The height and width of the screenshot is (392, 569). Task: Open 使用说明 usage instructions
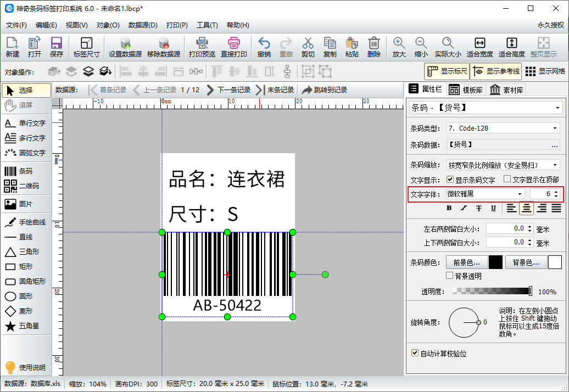pyautogui.click(x=25, y=367)
